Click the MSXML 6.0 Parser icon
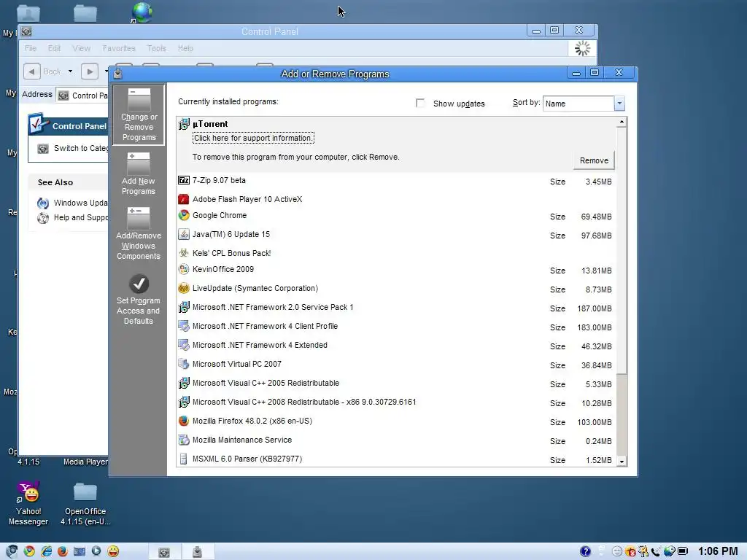The width and height of the screenshot is (747, 560). 183,459
